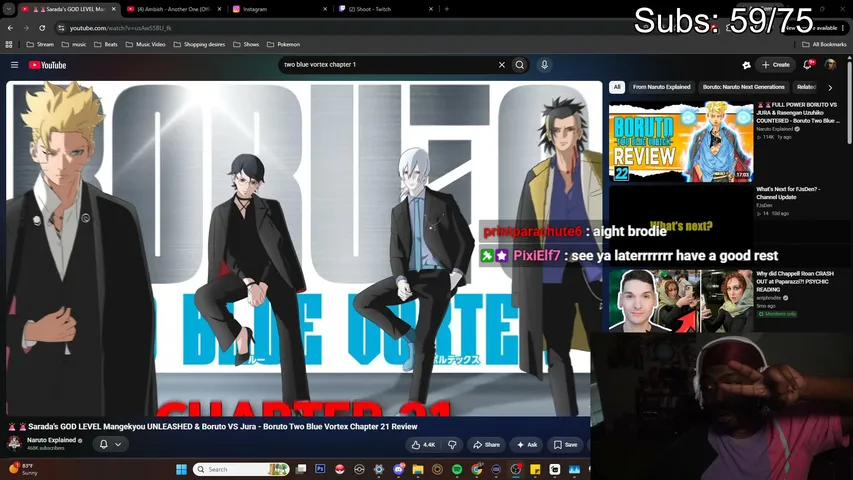Expand the notification options dropdown for Naruto Explained
This screenshot has width=853, height=480.
click(118, 445)
